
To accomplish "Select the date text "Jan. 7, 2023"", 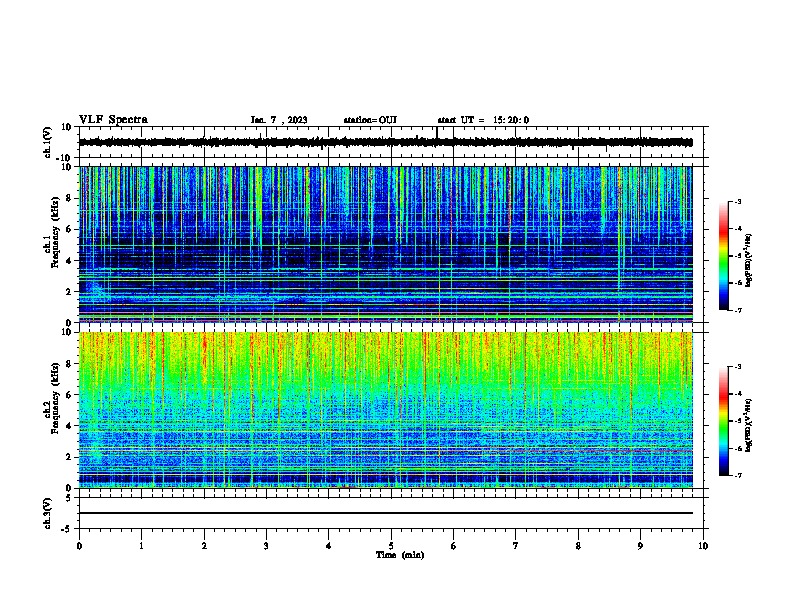I will [x=279, y=120].
